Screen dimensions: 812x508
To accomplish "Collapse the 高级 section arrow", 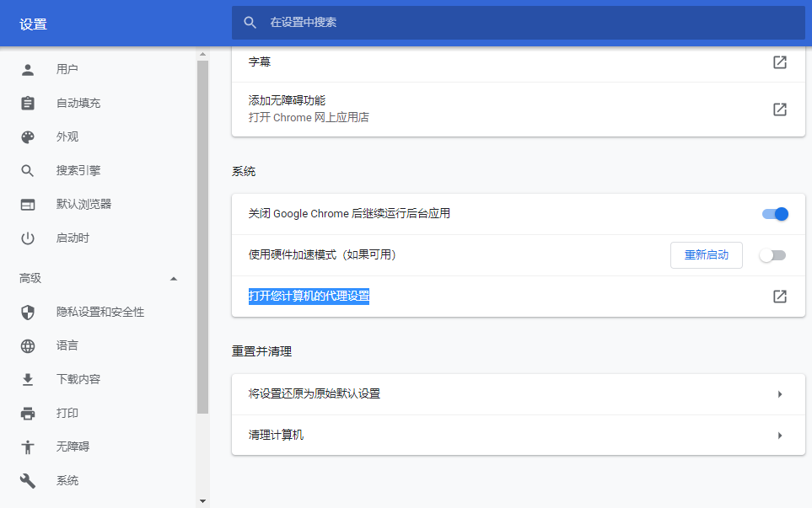I will coord(174,278).
